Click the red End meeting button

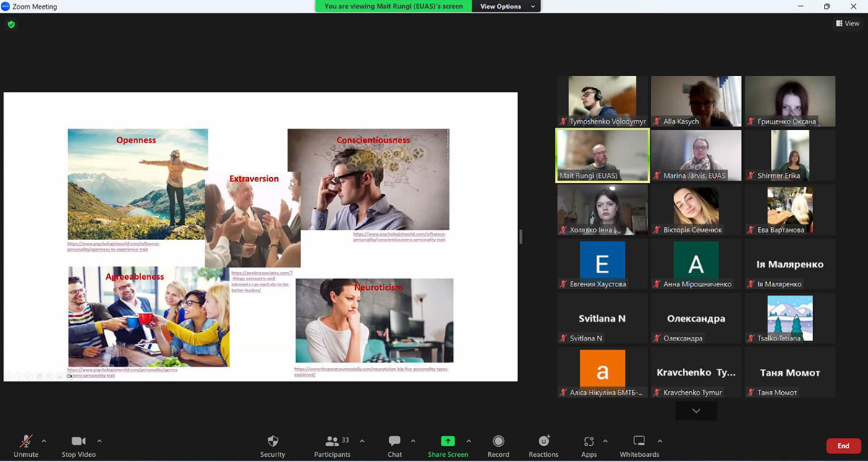click(843, 446)
